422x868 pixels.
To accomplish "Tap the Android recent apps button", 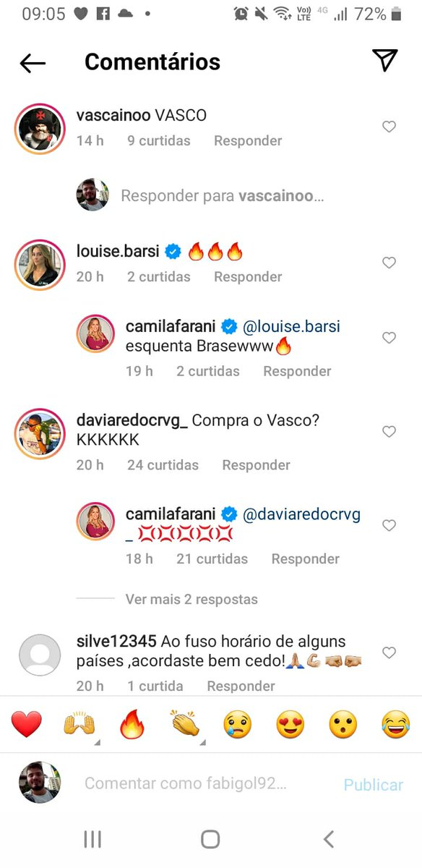I will [92, 839].
